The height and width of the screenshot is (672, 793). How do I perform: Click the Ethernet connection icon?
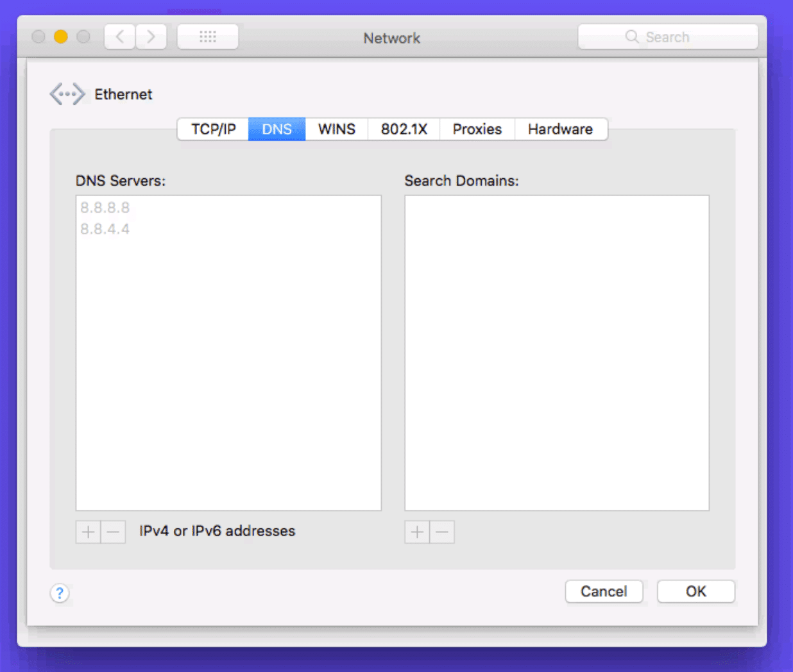(x=67, y=94)
